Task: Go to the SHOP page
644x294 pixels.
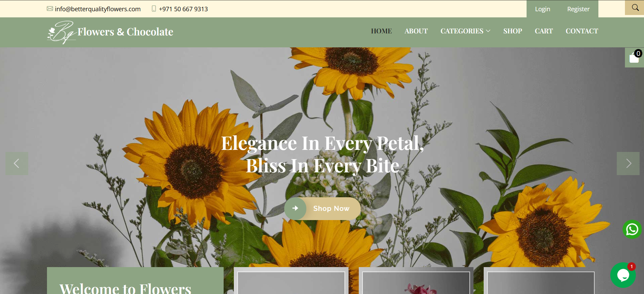Action: (x=513, y=31)
